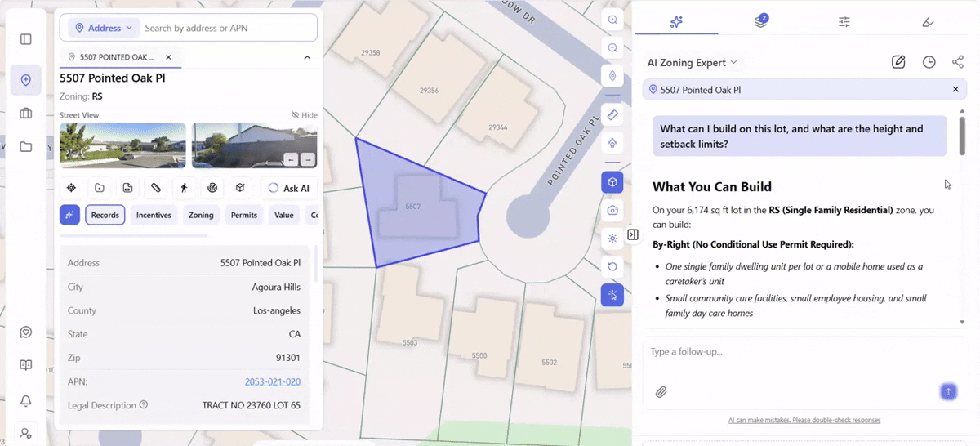Select the Value tab
Screen dimensions: 980x446
point(284,215)
